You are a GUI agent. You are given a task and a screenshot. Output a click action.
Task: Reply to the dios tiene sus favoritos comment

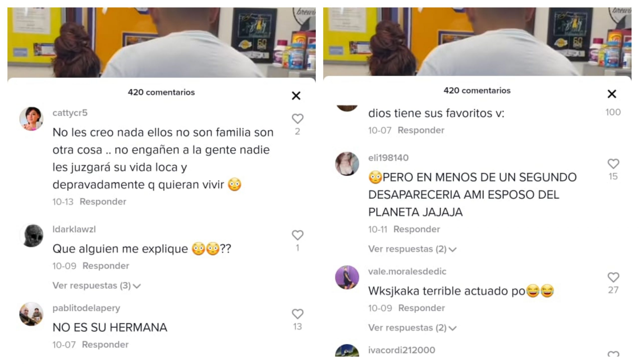(421, 130)
